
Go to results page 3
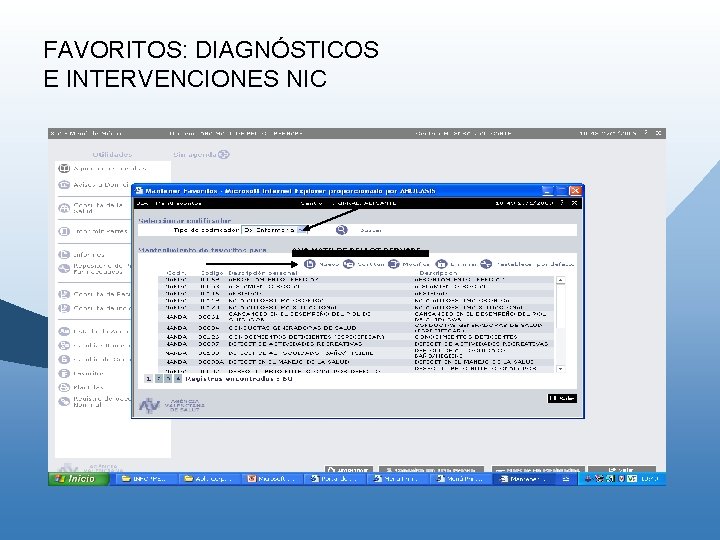(168, 379)
